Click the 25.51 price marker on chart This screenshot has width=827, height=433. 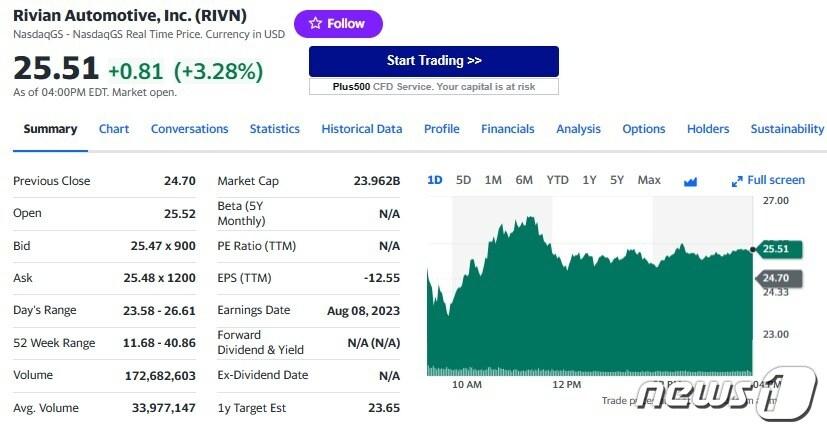coord(775,248)
